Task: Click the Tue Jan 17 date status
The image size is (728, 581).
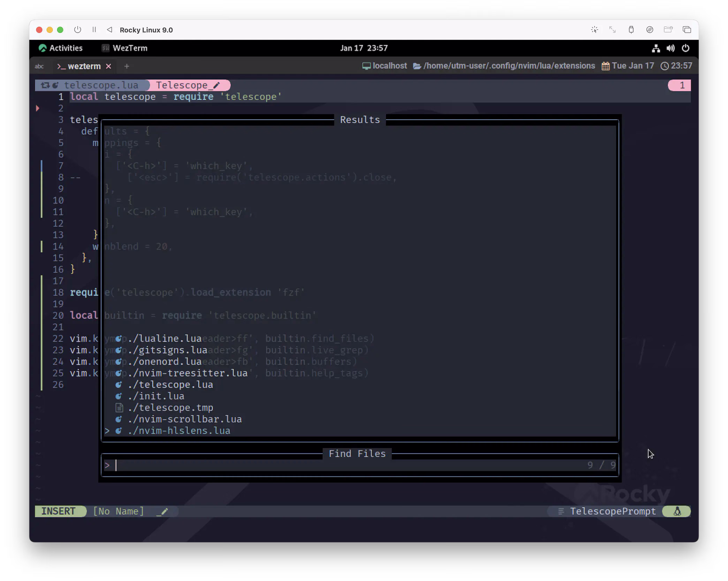Action: click(x=628, y=66)
